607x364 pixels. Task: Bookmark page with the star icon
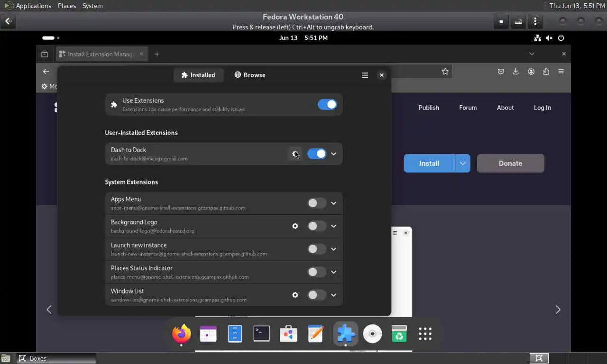[445, 72]
